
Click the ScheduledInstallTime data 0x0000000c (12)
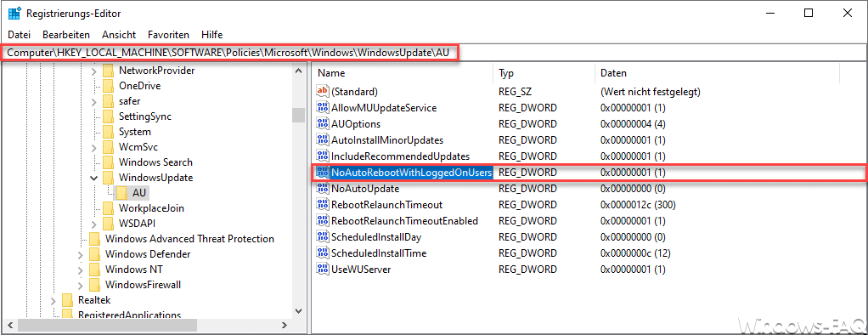[x=635, y=253]
